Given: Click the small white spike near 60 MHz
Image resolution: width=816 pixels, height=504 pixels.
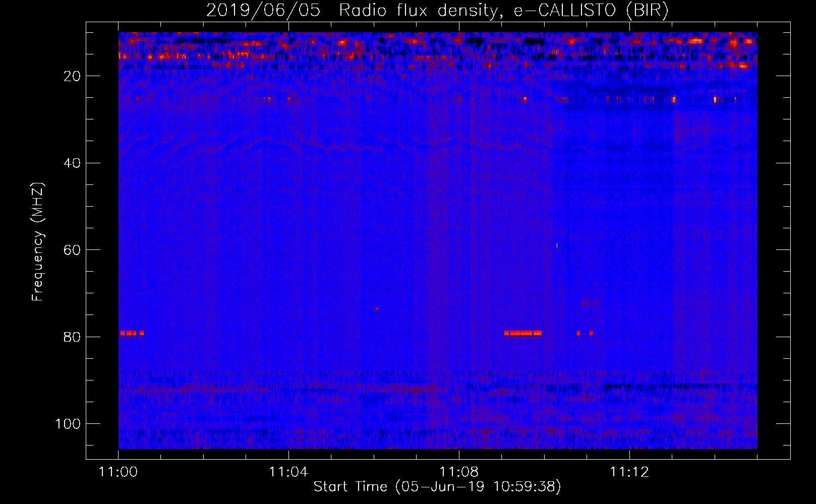Looking at the screenshot, I should point(557,246).
